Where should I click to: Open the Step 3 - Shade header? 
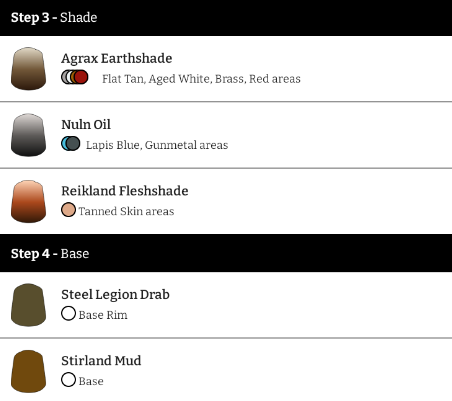tap(226, 18)
